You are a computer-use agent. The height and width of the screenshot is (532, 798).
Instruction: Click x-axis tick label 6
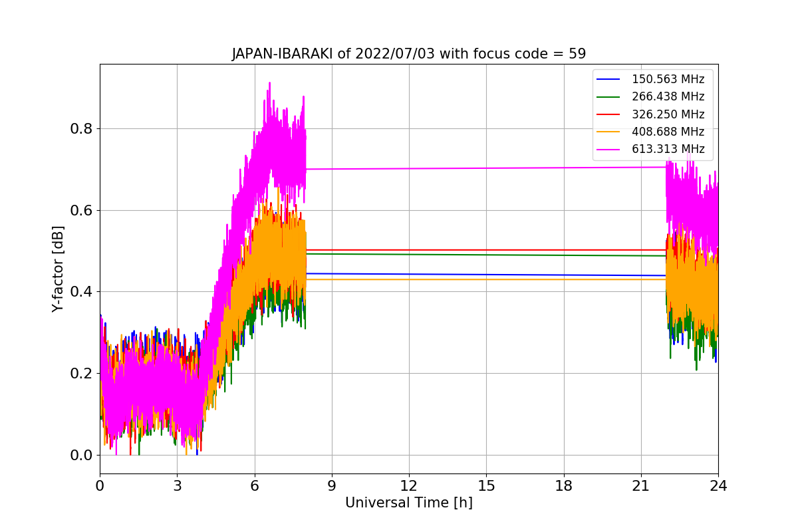pyautogui.click(x=254, y=486)
